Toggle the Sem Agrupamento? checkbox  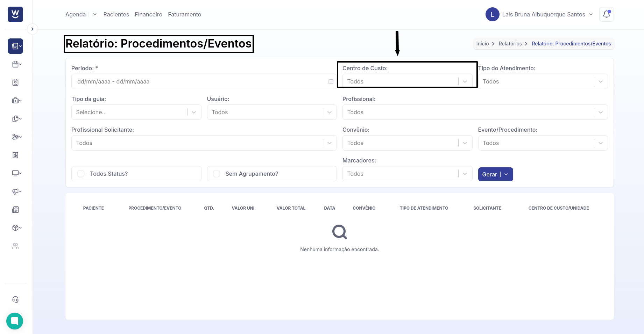[x=217, y=174]
